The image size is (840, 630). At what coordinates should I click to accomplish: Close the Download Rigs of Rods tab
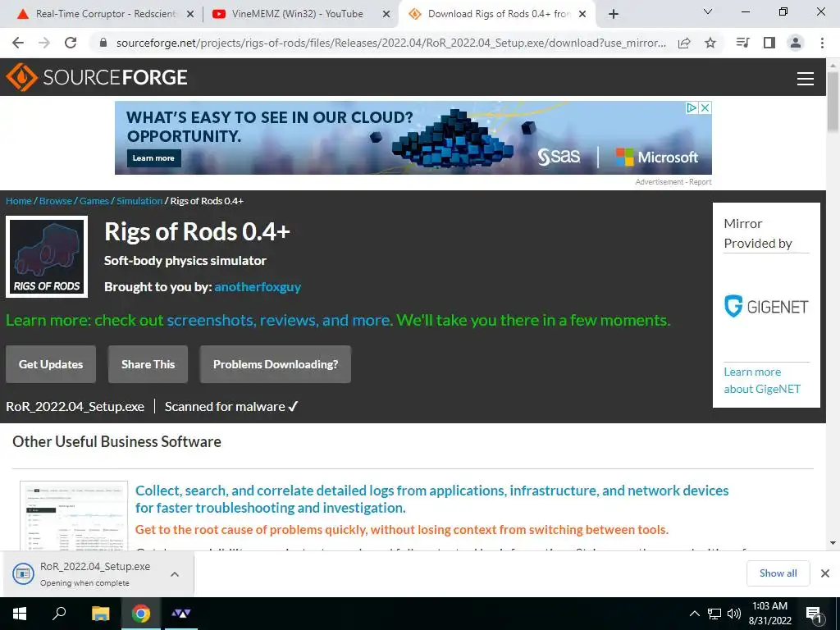(582, 15)
